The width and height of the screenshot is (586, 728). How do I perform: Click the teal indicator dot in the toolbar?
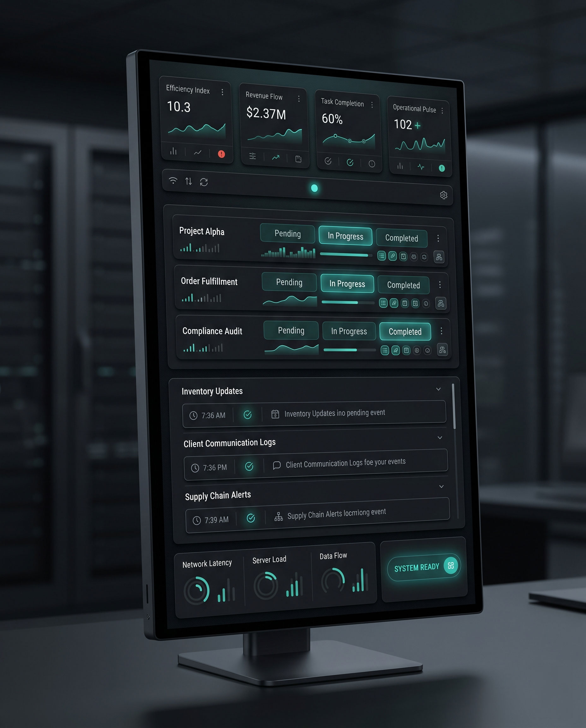pos(314,188)
